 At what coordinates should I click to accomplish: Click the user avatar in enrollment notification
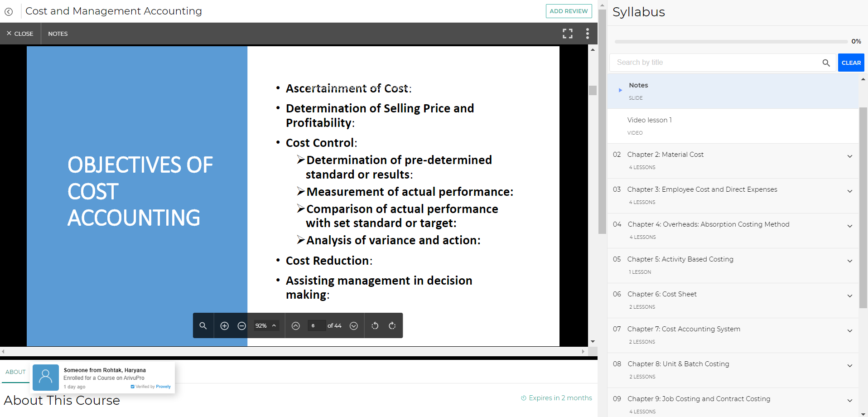pyautogui.click(x=46, y=378)
